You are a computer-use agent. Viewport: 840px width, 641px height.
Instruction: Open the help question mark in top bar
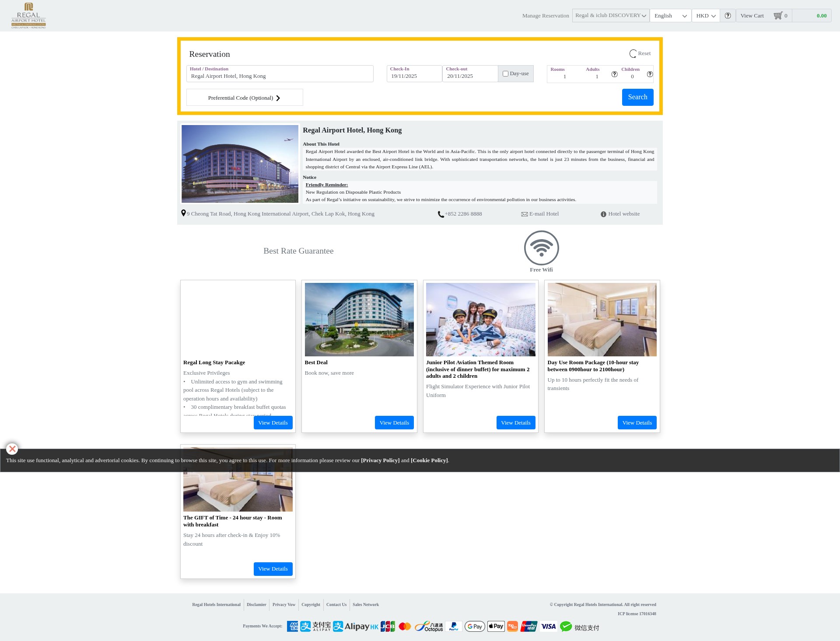728,16
